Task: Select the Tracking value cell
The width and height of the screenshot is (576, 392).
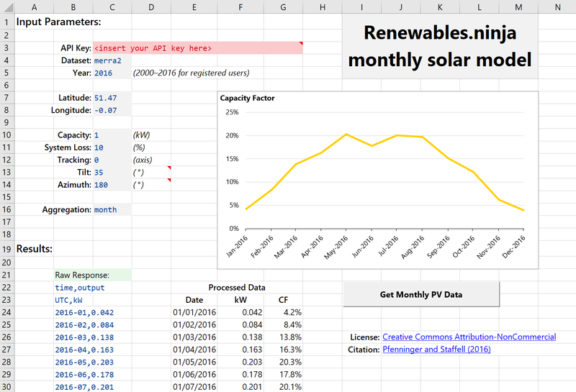Action: coord(112,160)
